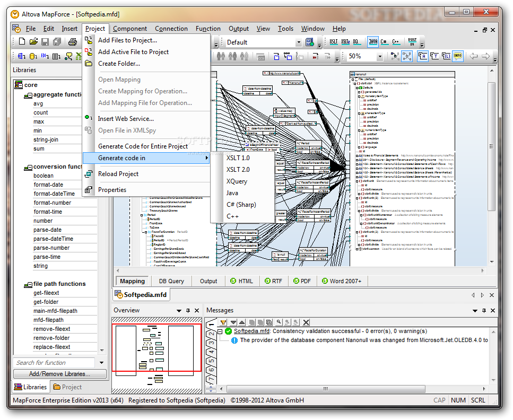Switch to Project pane tab
This screenshot has height=420, width=513.
click(67, 387)
